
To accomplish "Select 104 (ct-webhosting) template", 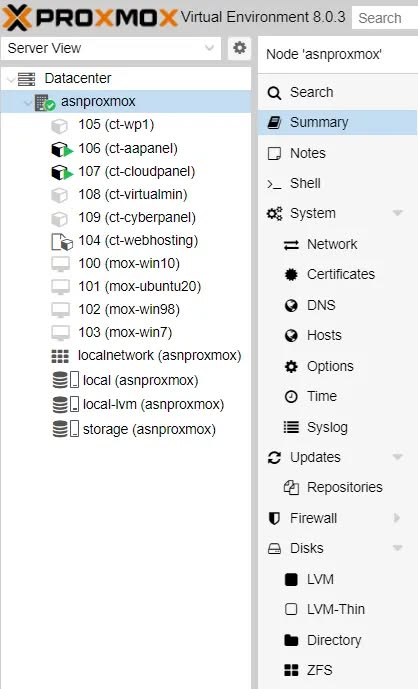I will click(x=126, y=241).
